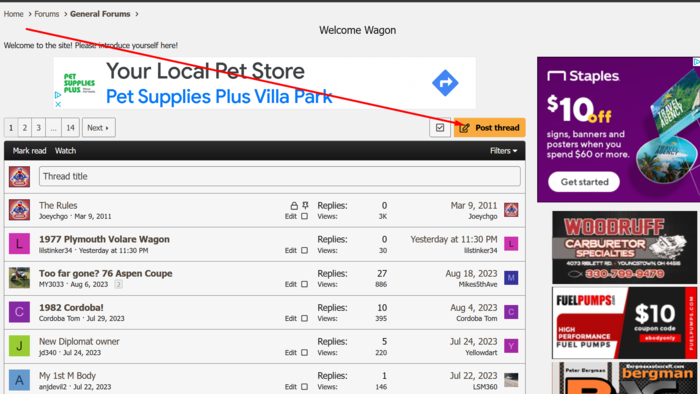Check the box next to The Rules thread
700x394 pixels.
pos(304,216)
